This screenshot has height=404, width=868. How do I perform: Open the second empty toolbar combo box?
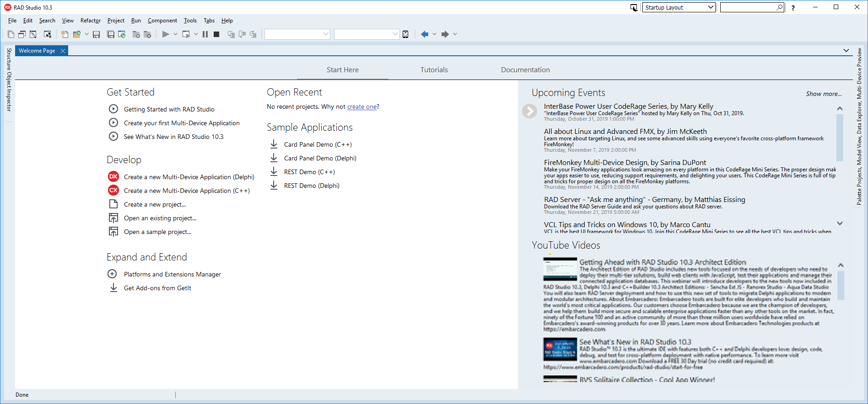pos(367,34)
